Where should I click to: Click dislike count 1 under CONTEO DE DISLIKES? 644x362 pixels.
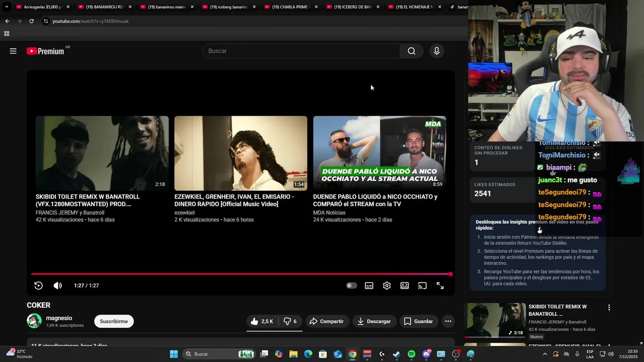click(476, 162)
